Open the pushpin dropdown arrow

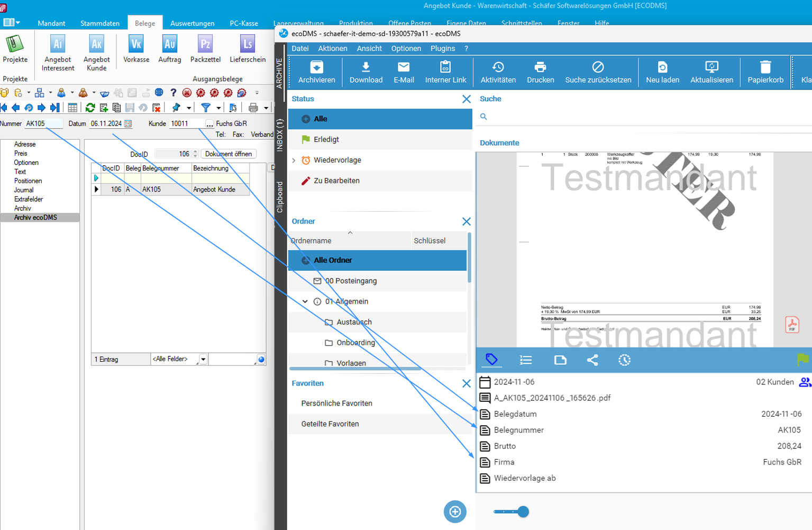point(188,108)
